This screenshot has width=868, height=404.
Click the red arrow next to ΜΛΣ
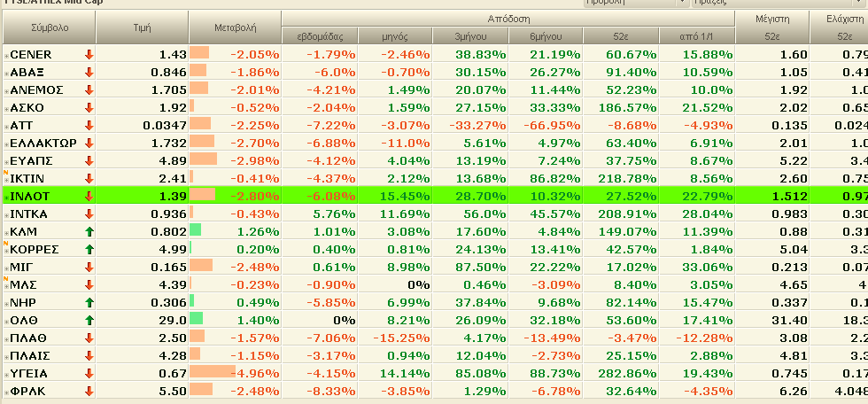click(89, 284)
